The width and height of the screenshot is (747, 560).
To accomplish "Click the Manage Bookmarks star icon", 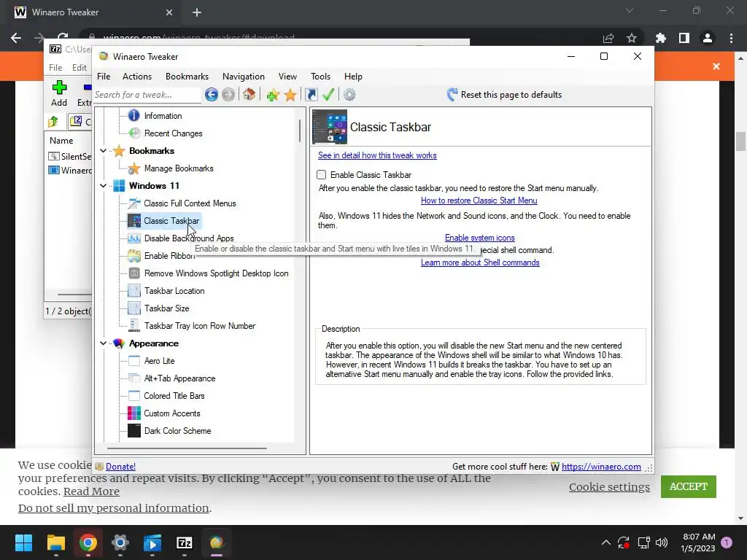I will 134,168.
